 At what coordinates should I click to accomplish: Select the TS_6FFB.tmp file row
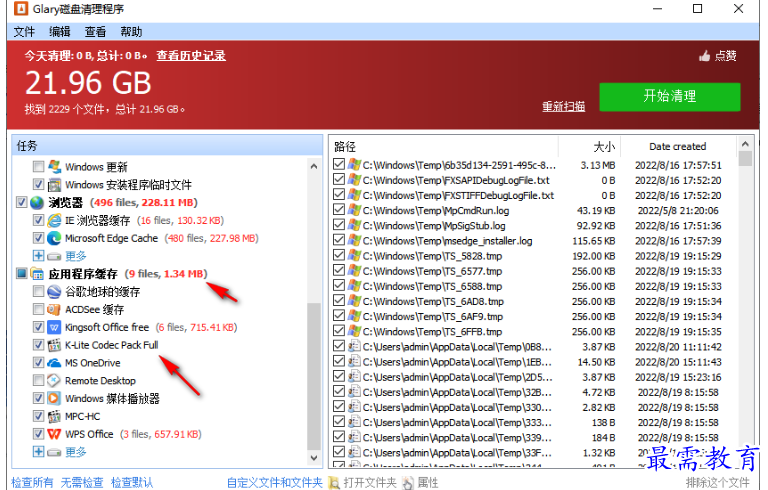click(x=533, y=332)
